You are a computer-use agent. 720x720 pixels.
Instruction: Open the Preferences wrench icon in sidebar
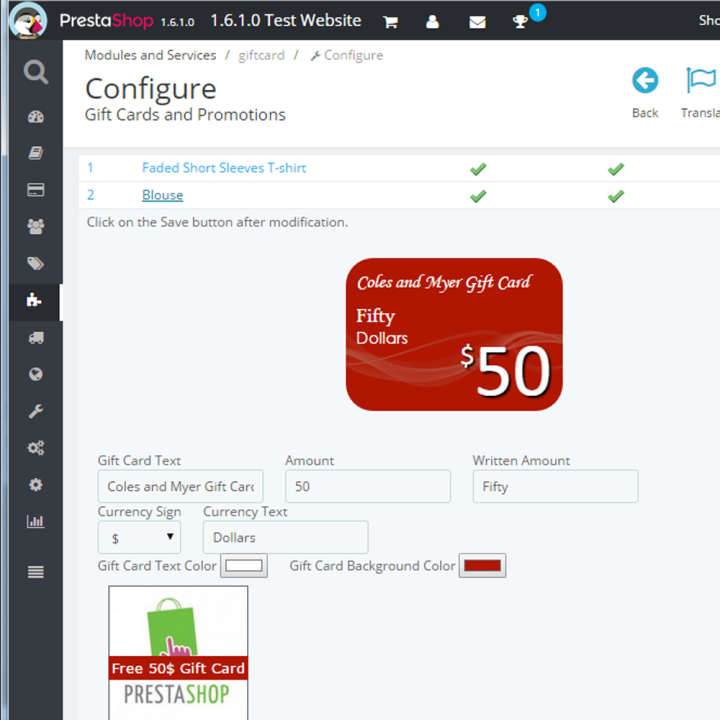point(36,411)
